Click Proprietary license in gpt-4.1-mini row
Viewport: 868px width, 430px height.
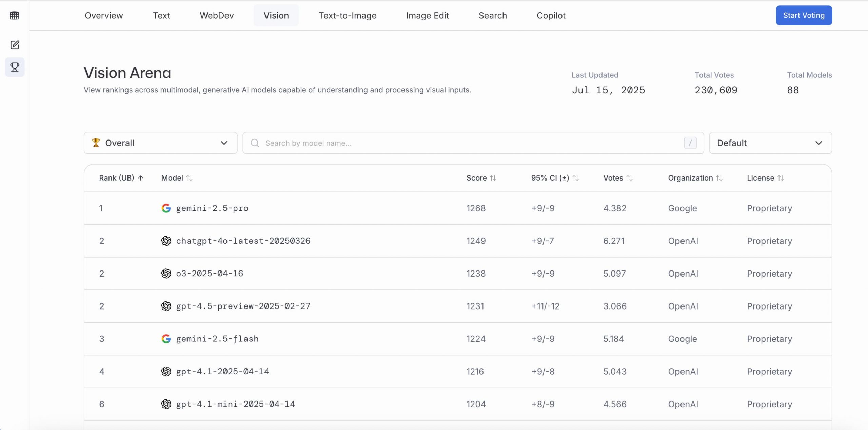coord(769,404)
